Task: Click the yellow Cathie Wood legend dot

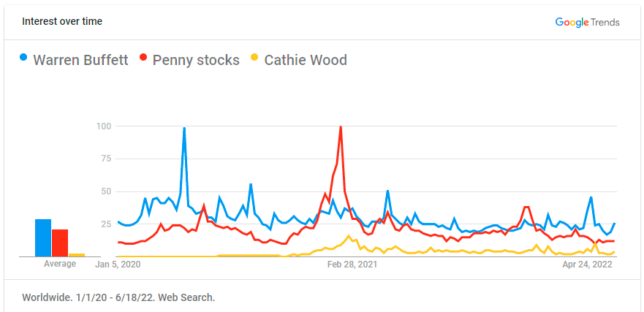Action: point(254,58)
